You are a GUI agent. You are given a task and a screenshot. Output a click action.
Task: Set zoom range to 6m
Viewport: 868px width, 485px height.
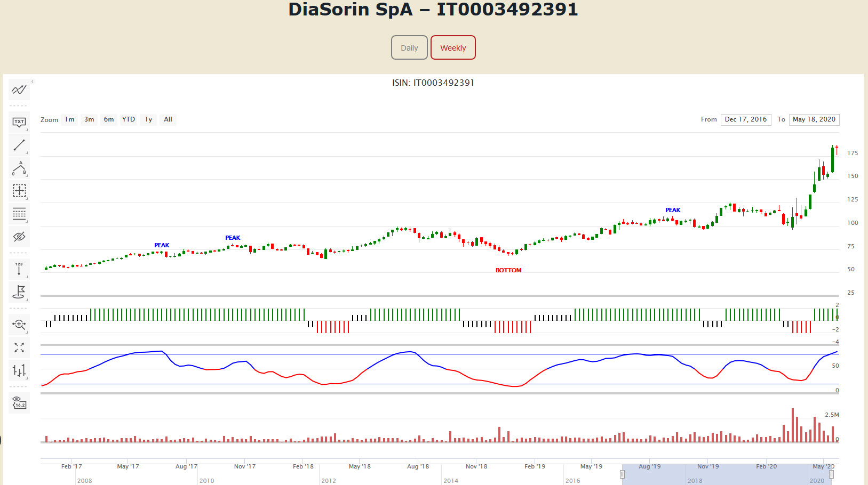point(109,119)
